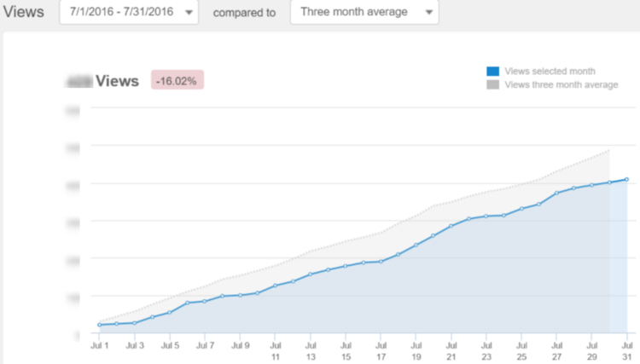
Task: Toggle the Views selected month legend label
Action: pyautogui.click(x=550, y=72)
